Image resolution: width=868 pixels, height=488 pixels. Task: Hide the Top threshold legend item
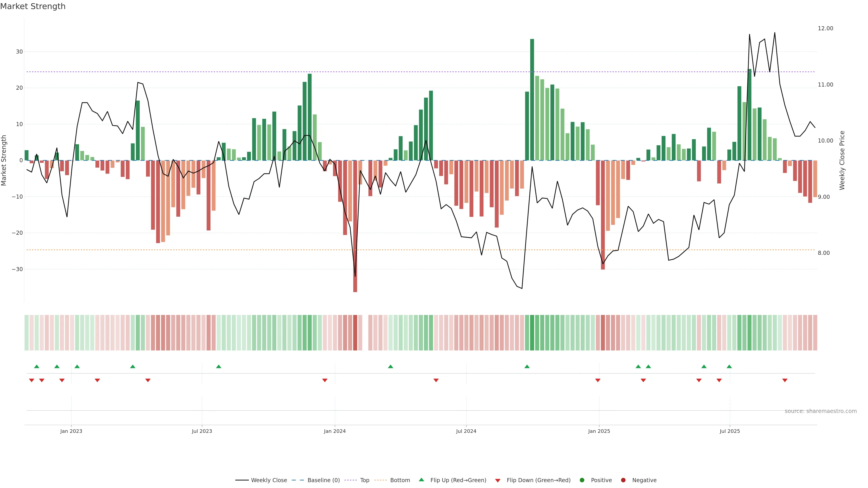point(364,480)
